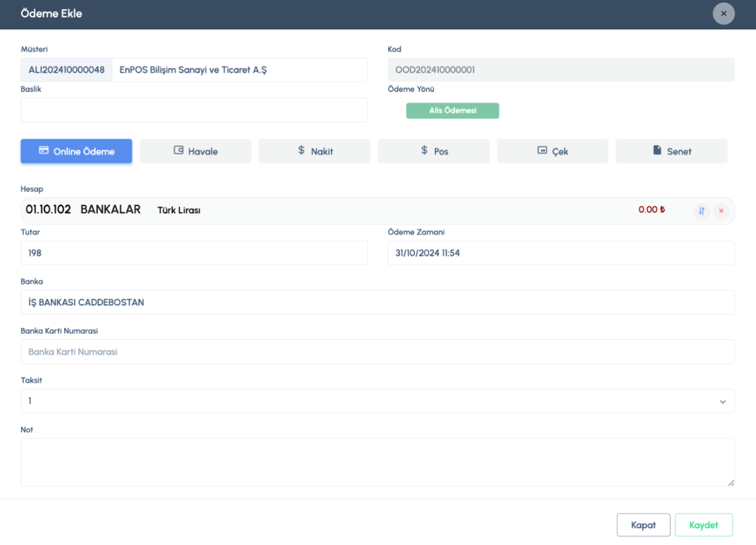Open the Banka selection field
Image resolution: width=756 pixels, height=545 pixels.
377,302
